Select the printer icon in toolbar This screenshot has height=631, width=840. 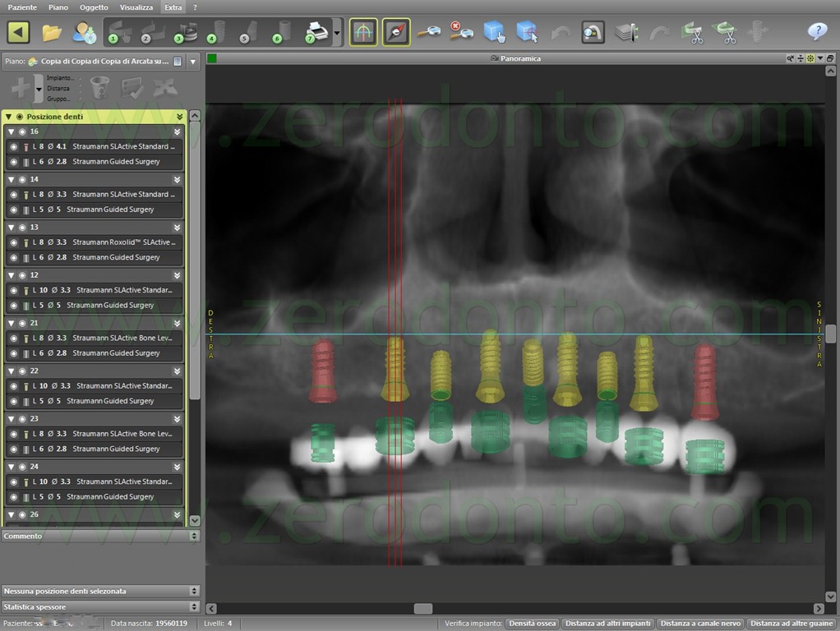(316, 32)
